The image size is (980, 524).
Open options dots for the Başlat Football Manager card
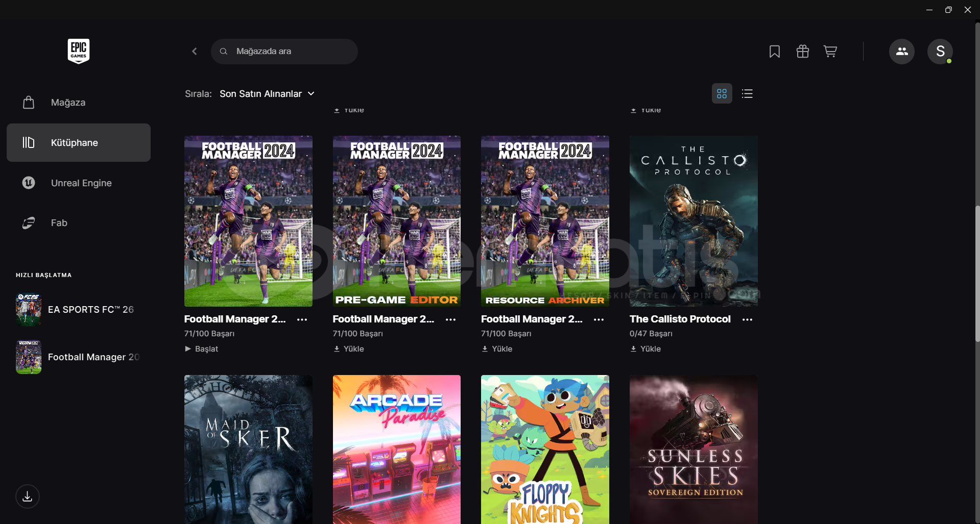[302, 319]
